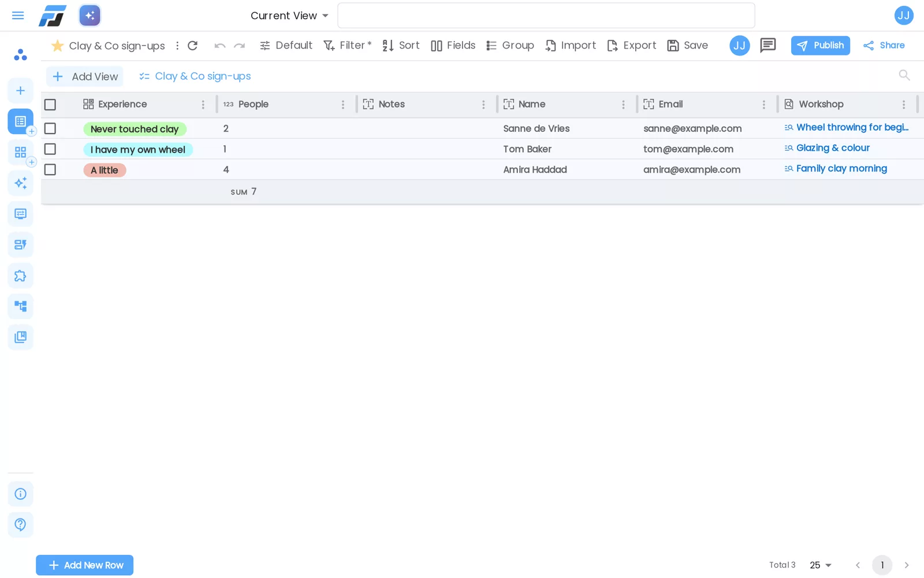This screenshot has width=924, height=578.
Task: Favorite star icon for Clay & Co sign-ups
Action: click(x=57, y=46)
